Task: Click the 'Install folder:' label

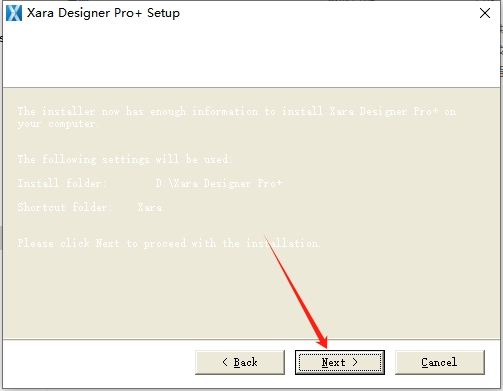Action: (62, 183)
